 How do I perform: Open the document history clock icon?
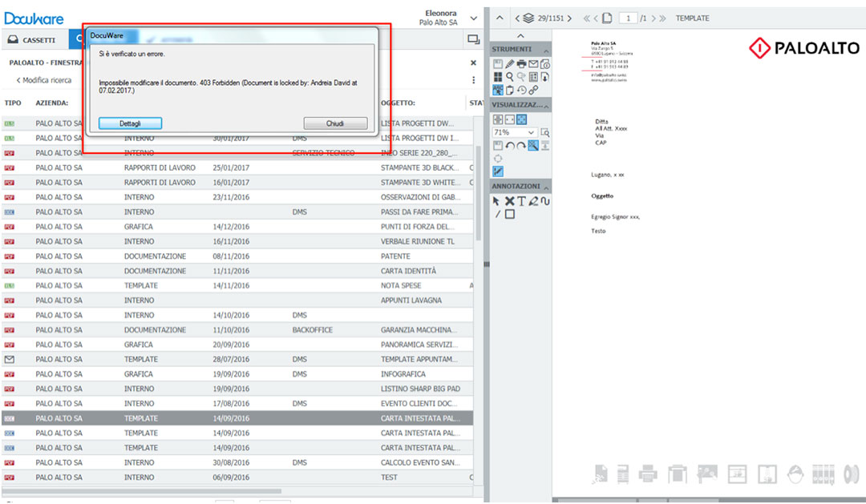(x=521, y=90)
